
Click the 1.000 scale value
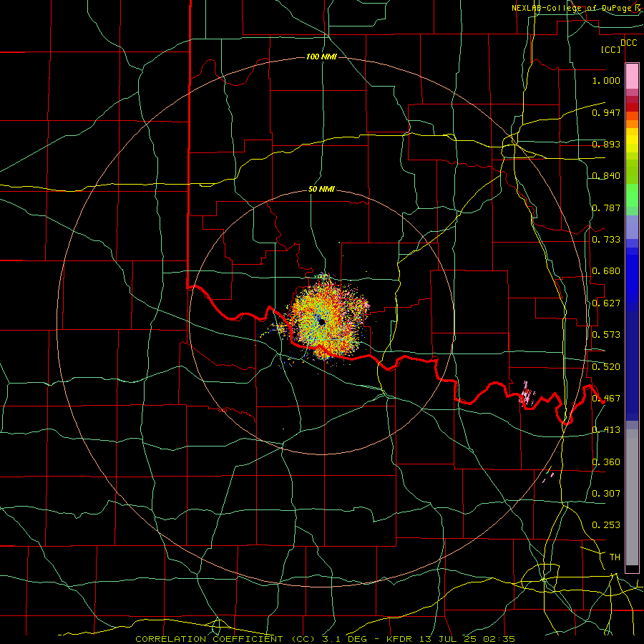click(606, 80)
